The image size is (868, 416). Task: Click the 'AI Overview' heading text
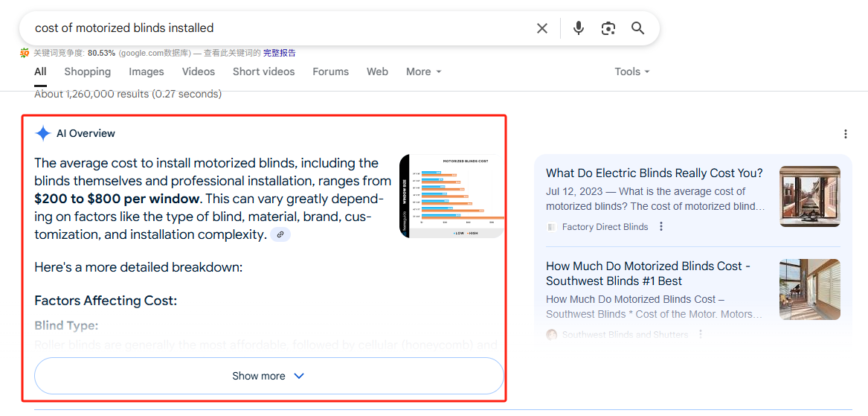86,133
